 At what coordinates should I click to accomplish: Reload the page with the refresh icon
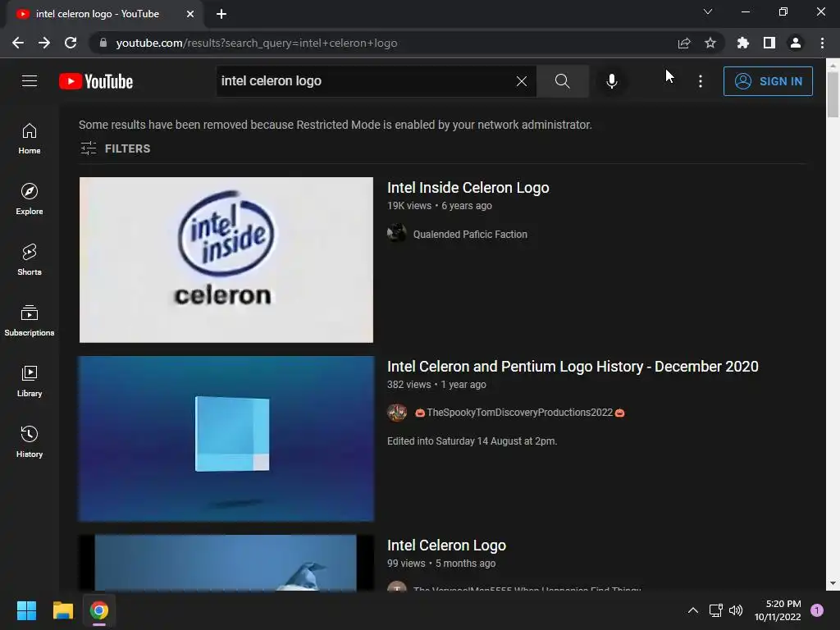coord(71,43)
